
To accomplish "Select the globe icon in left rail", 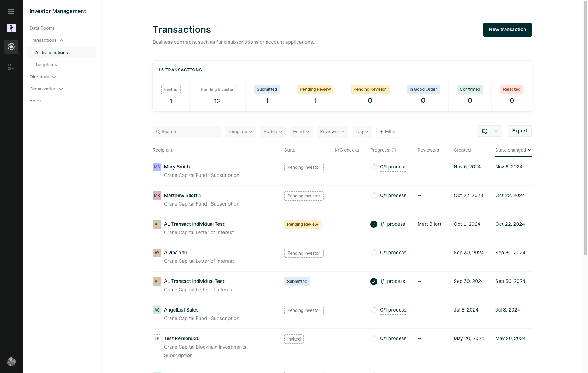I will point(11,47).
